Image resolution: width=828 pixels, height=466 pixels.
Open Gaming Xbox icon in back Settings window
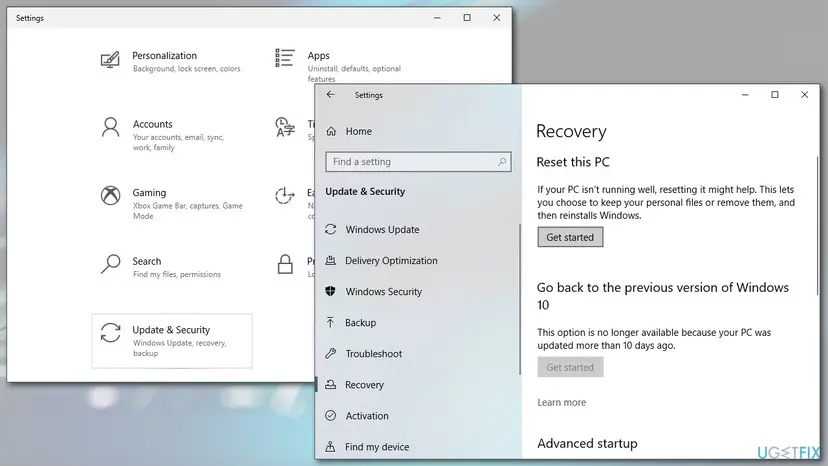tap(110, 195)
